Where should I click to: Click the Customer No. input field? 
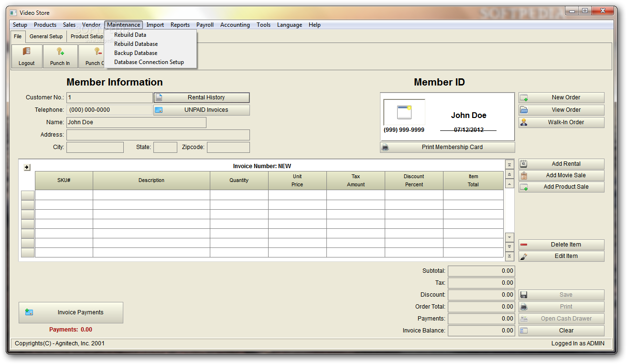109,97
